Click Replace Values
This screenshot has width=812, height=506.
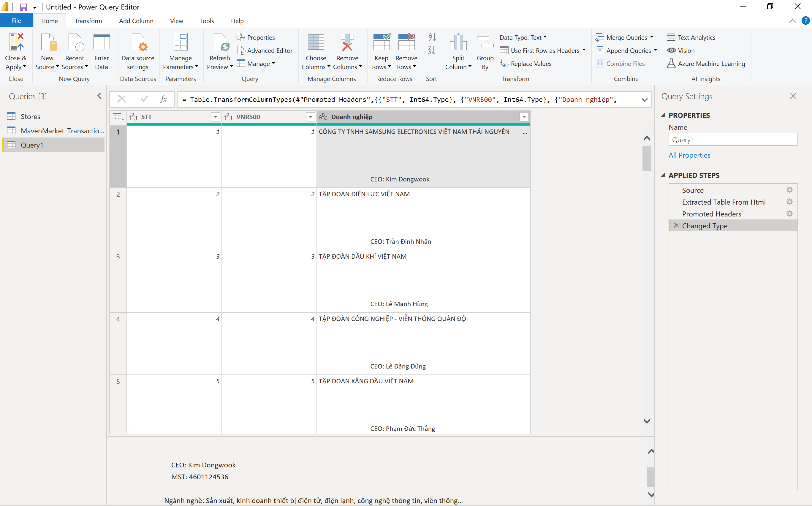click(x=526, y=64)
